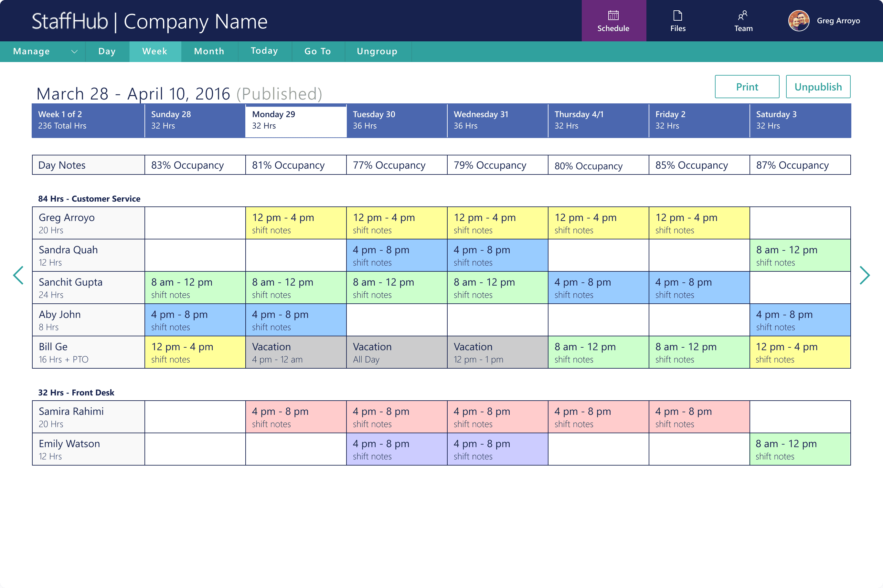Viewport: 883px width, 588px height.
Task: Click empty Saturday cell for Samira Rahimi
Action: pyautogui.click(x=800, y=417)
